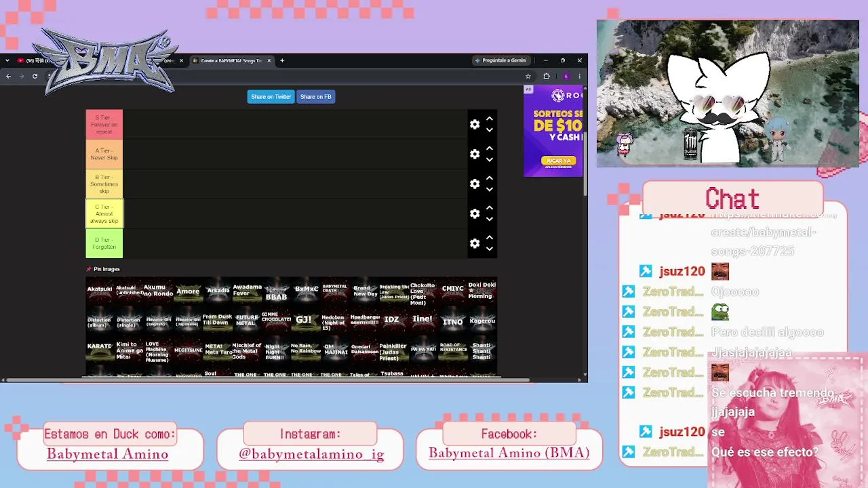Screen dimensions: 868x488
Task: Select the S Tier label cell
Action: point(104,124)
